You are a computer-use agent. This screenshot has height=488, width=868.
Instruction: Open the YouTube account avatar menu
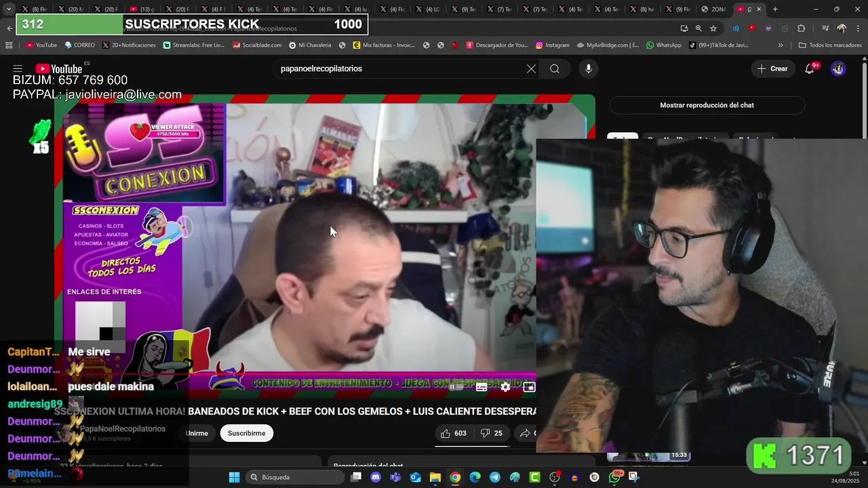(838, 68)
